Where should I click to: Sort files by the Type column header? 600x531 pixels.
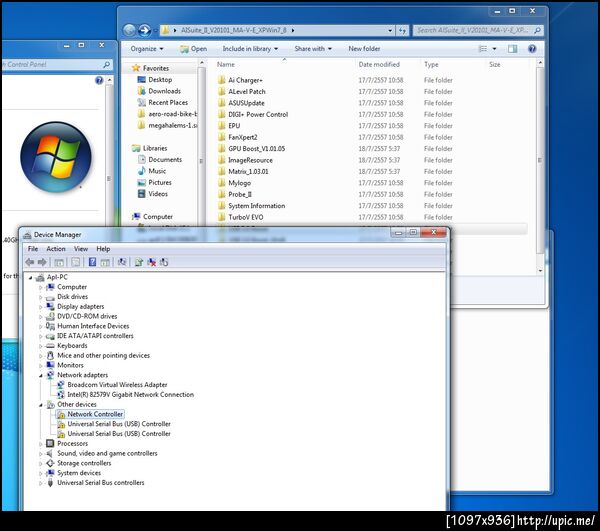coord(431,64)
